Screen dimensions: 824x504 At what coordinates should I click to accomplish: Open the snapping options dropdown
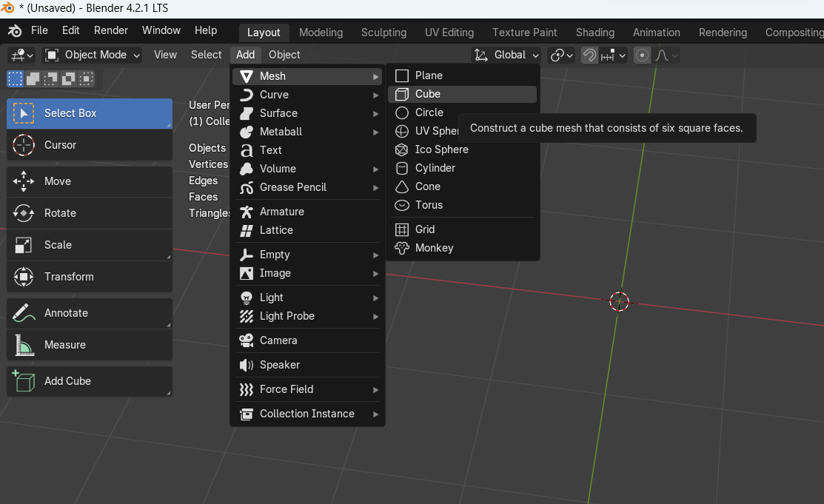613,56
